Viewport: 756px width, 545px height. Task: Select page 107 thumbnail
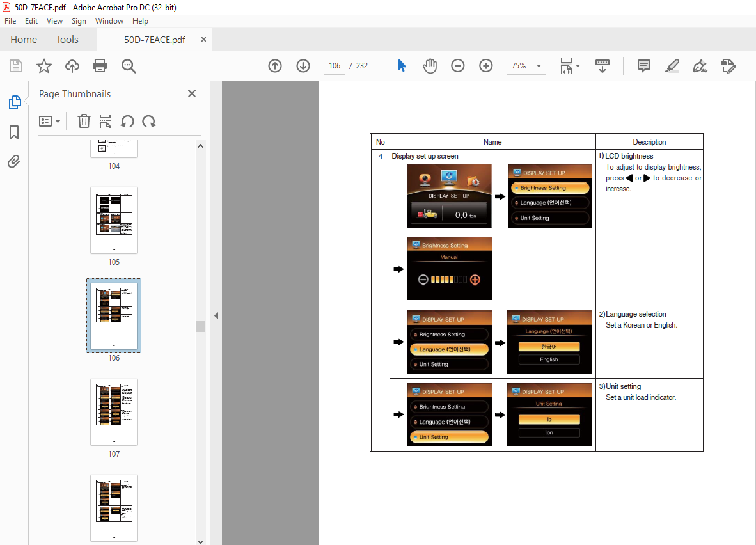point(114,411)
